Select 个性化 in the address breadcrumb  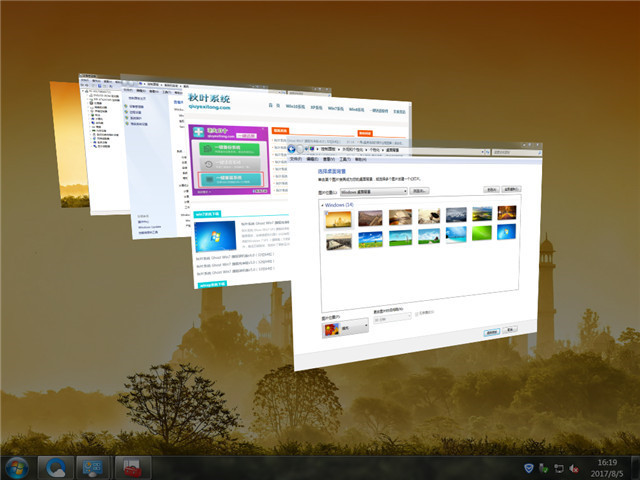click(374, 150)
